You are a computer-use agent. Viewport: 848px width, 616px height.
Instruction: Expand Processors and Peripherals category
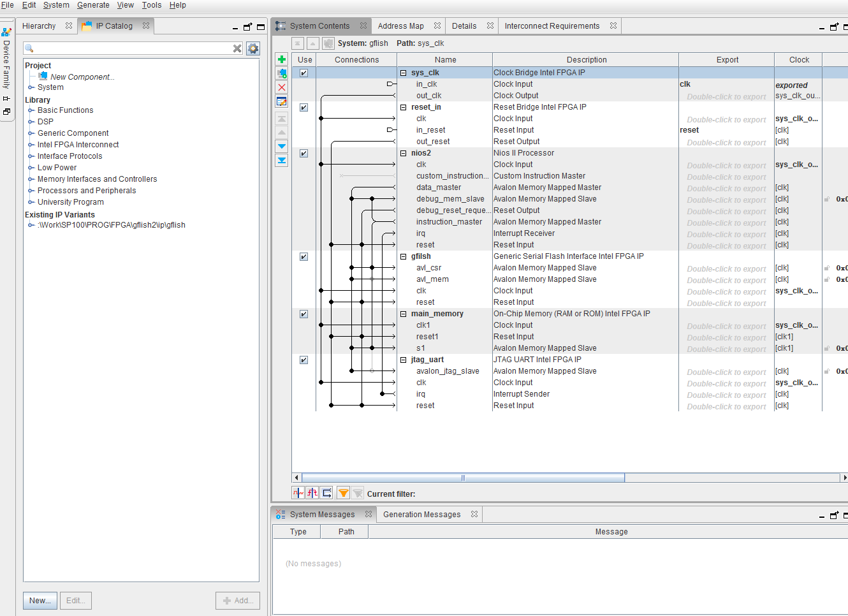(x=31, y=191)
